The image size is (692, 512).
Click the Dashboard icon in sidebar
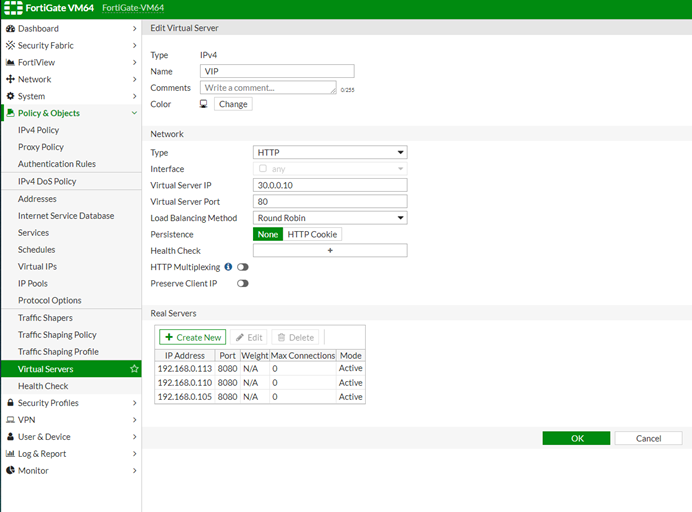click(x=10, y=29)
